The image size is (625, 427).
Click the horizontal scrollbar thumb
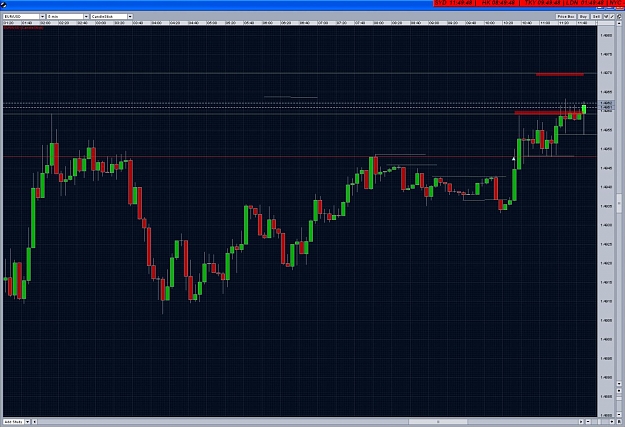438,421
